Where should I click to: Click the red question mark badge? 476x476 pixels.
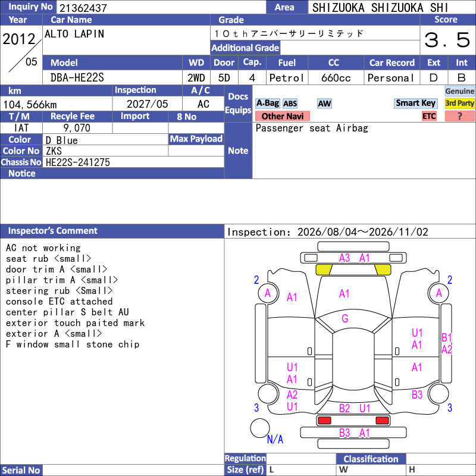pos(459,116)
